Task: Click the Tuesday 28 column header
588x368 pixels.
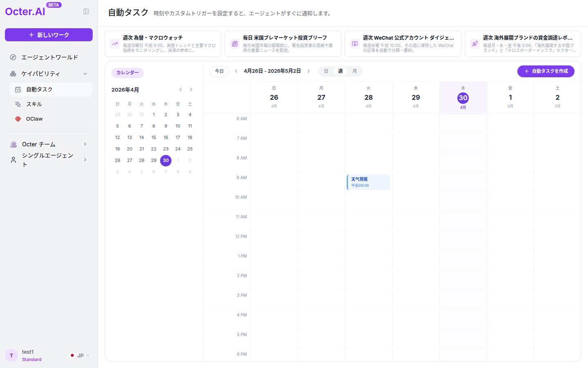Action: 369,98
